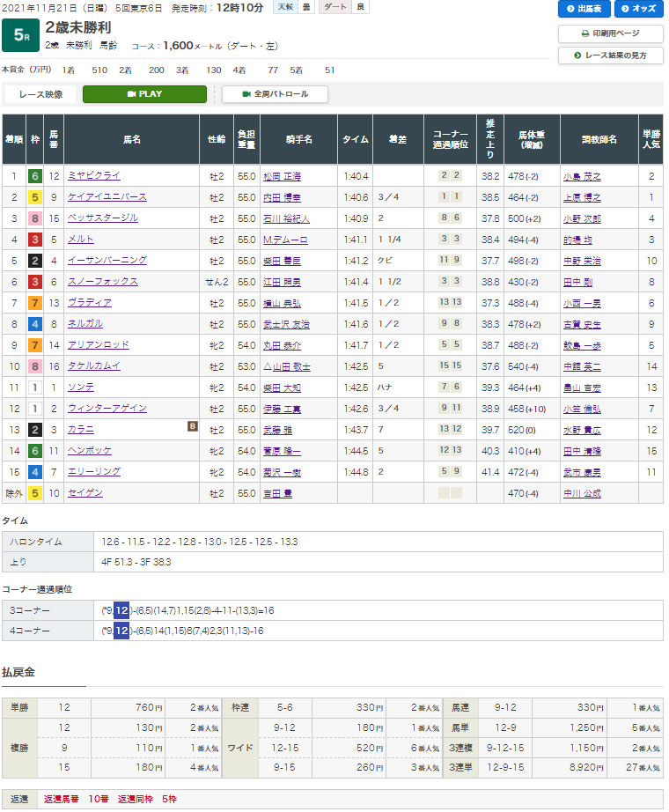Viewport: 669px width, 812px height.
Task: Click the green frame 6 badge for ミヤビクライ
Action: (33, 176)
